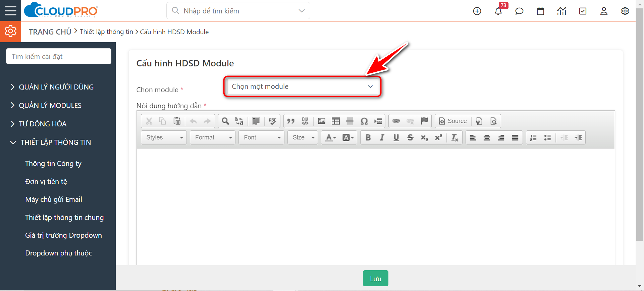Open the Size dropdown
The image size is (644, 291).
(x=303, y=137)
